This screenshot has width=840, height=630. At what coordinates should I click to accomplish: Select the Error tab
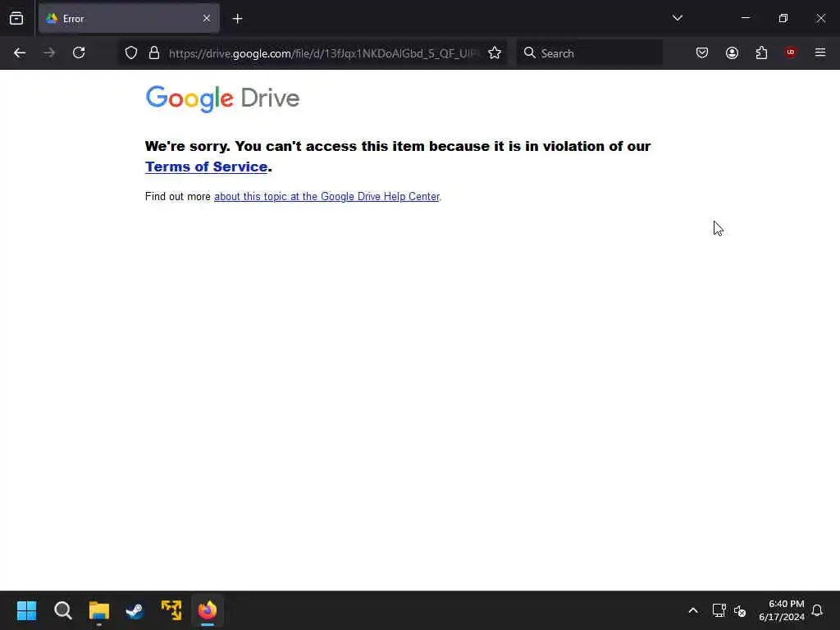[129, 19]
